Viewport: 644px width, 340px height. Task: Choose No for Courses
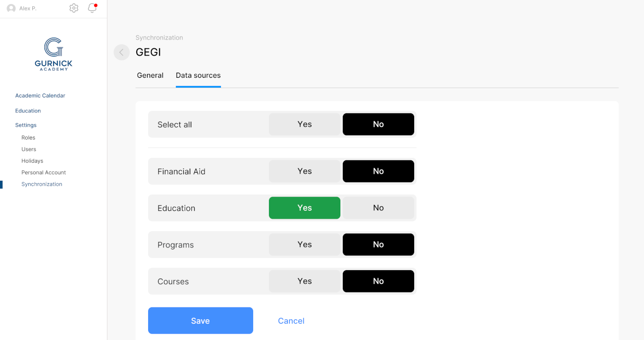tap(378, 281)
